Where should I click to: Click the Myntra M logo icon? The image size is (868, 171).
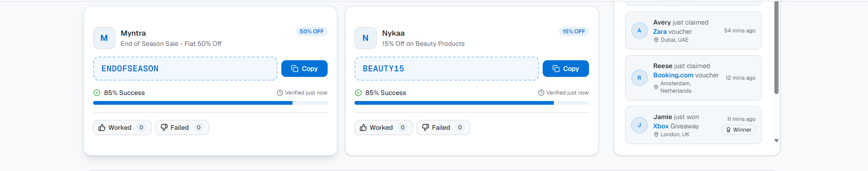[104, 38]
